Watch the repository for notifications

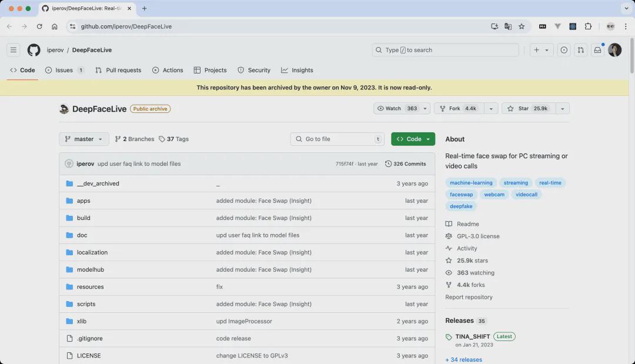click(x=397, y=108)
